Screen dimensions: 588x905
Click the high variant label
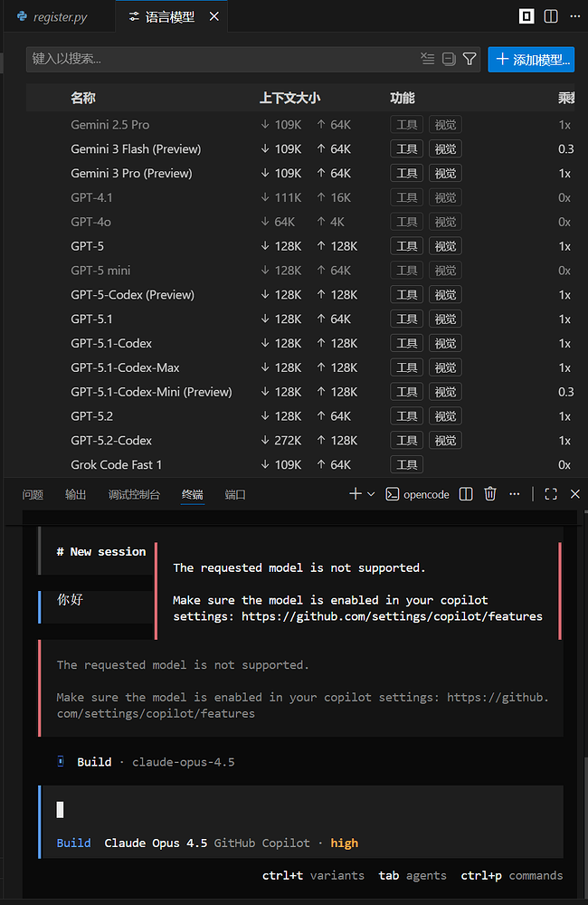[345, 843]
